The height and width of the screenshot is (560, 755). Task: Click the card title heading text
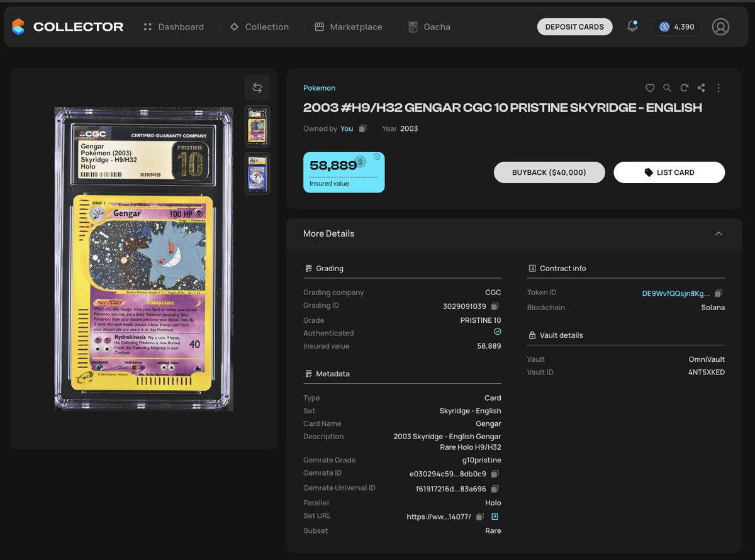tap(502, 108)
